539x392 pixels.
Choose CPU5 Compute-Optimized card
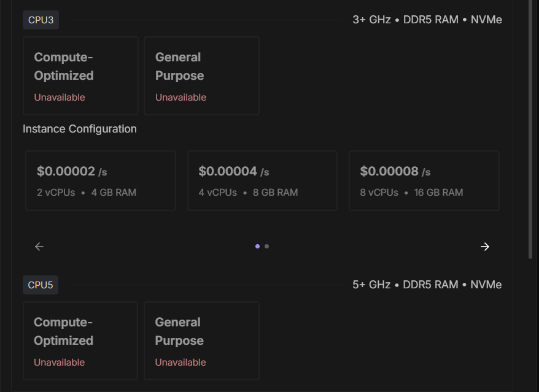[80, 340]
